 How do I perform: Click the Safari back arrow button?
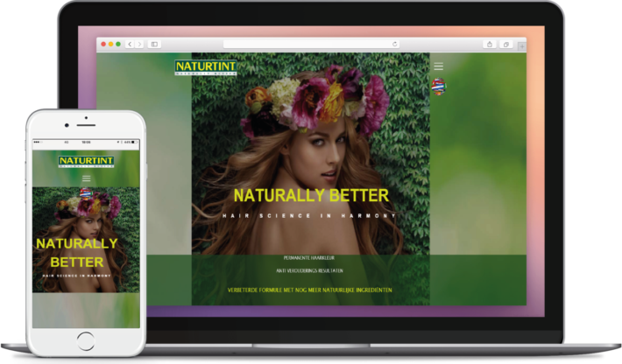point(131,44)
